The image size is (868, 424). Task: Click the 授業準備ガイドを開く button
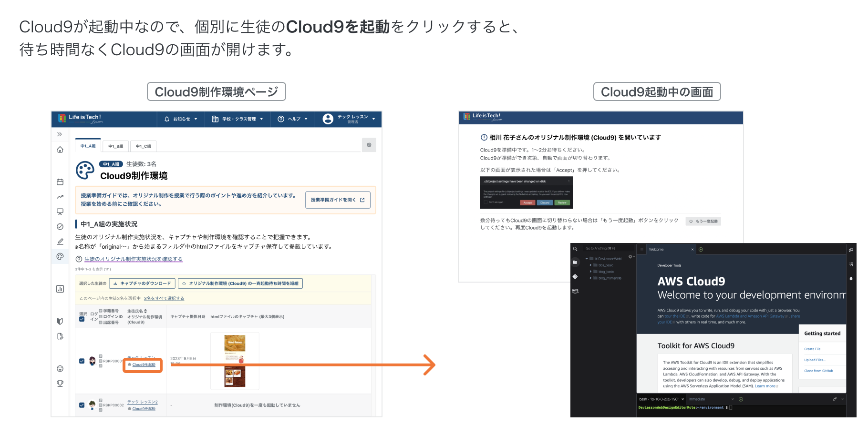coord(337,200)
